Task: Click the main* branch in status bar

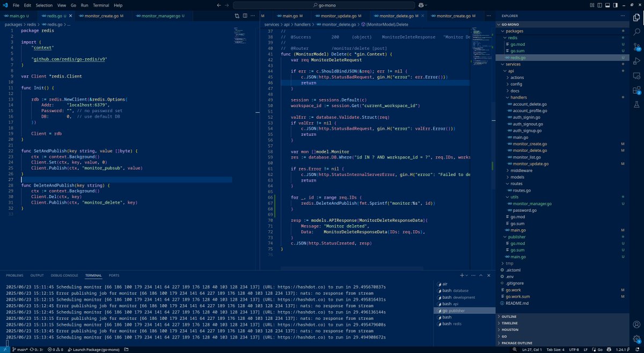Action: pyautogui.click(x=20, y=349)
